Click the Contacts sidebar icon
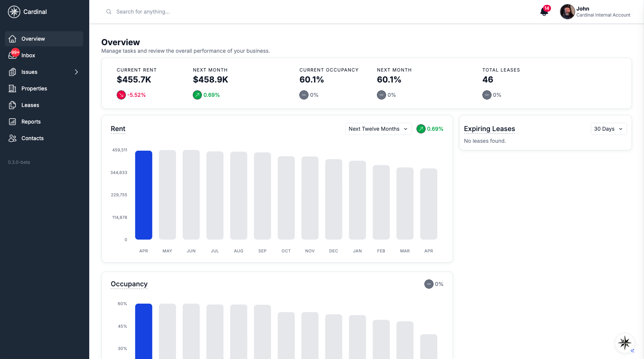This screenshot has width=644, height=359. 13,138
